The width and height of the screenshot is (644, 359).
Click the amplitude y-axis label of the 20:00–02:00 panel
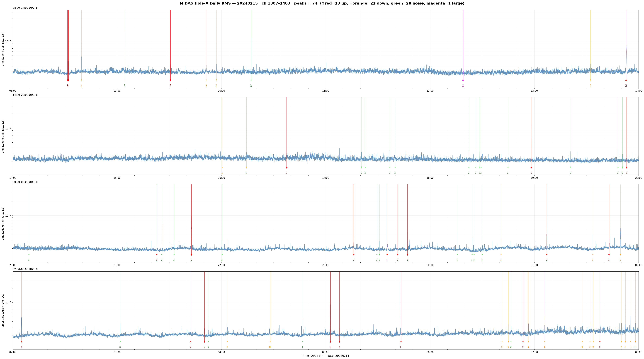pos(3,223)
